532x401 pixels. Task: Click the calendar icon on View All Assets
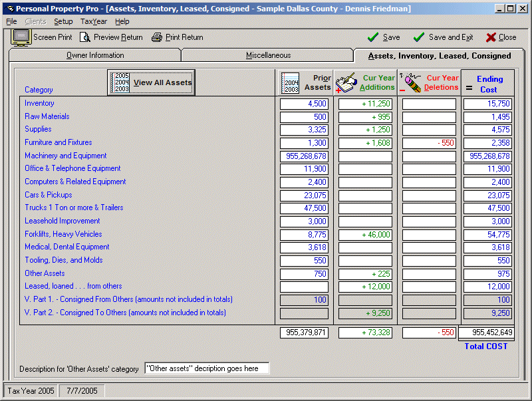[x=120, y=82]
